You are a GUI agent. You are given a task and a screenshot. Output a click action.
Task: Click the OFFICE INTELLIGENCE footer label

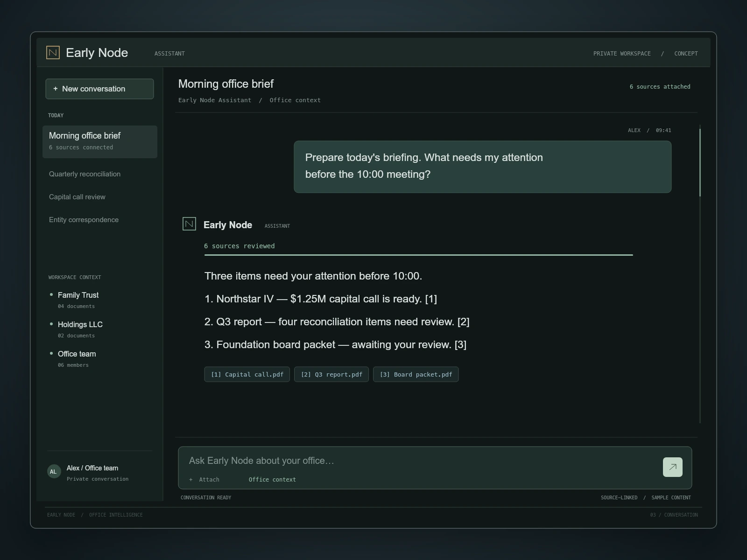(116, 515)
